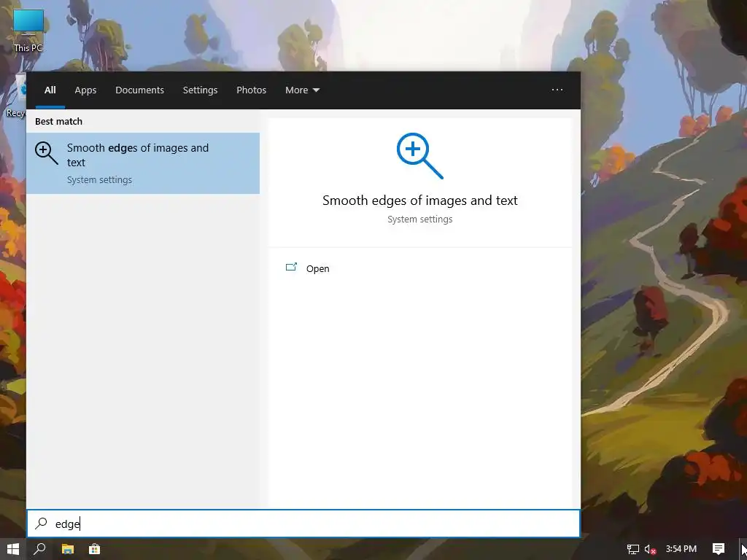The width and height of the screenshot is (747, 560).
Task: Launch Microsoft Store from the taskbar
Action: point(94,549)
